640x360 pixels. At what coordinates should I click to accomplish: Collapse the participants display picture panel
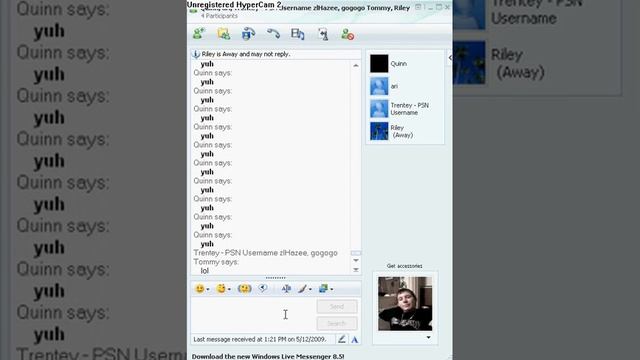point(450,58)
